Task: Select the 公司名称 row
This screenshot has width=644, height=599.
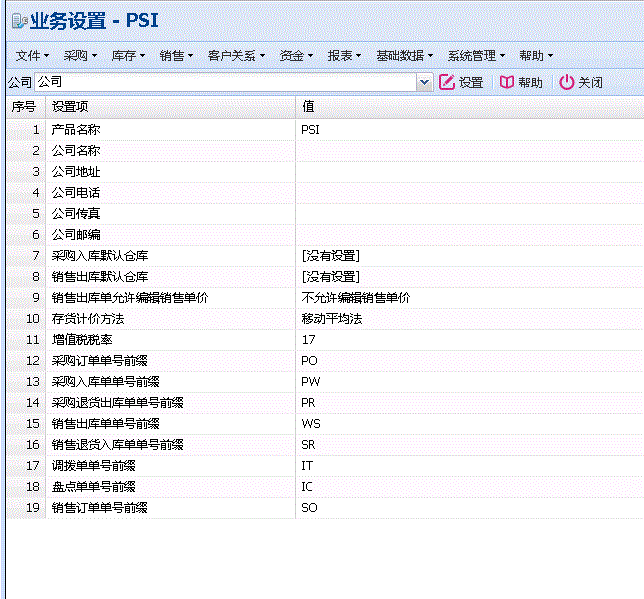Action: [325, 151]
